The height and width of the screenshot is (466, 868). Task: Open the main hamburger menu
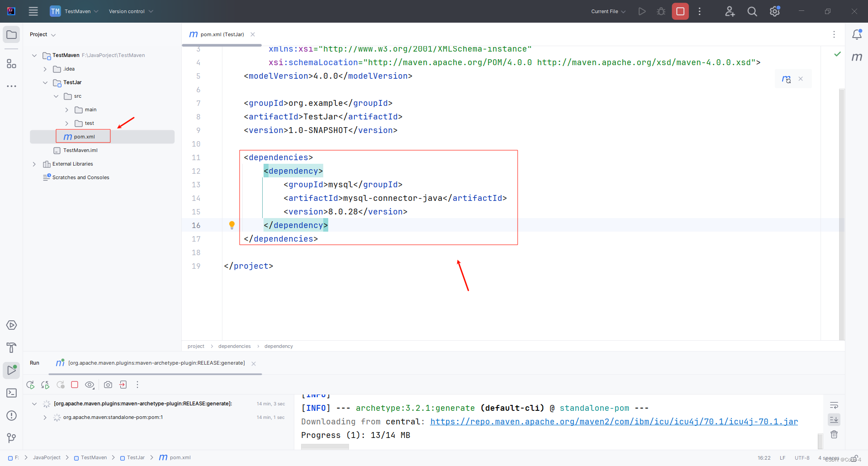(33, 11)
